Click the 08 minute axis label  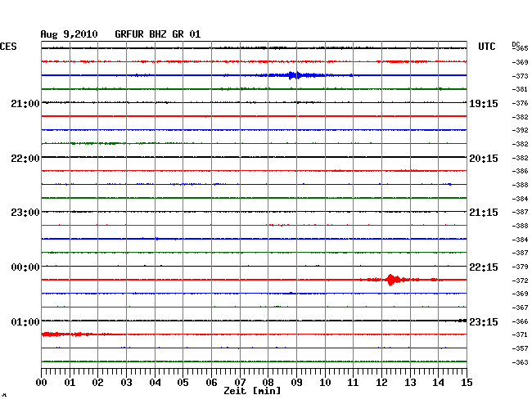coord(268,382)
